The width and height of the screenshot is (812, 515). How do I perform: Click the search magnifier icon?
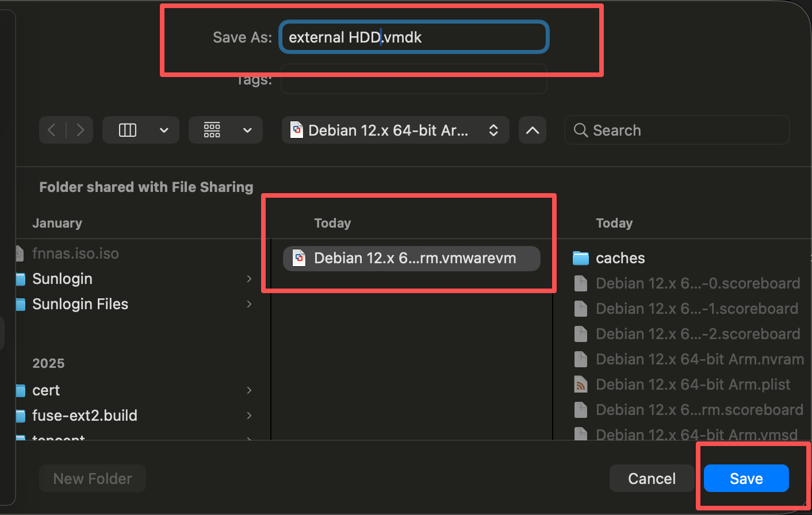[581, 130]
